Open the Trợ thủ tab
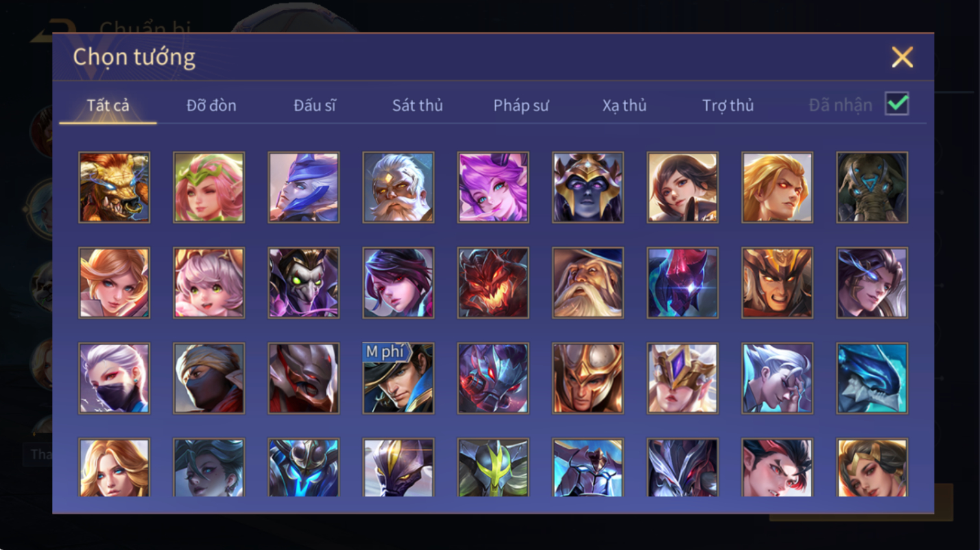Screen dimensions: 980x550 728,105
